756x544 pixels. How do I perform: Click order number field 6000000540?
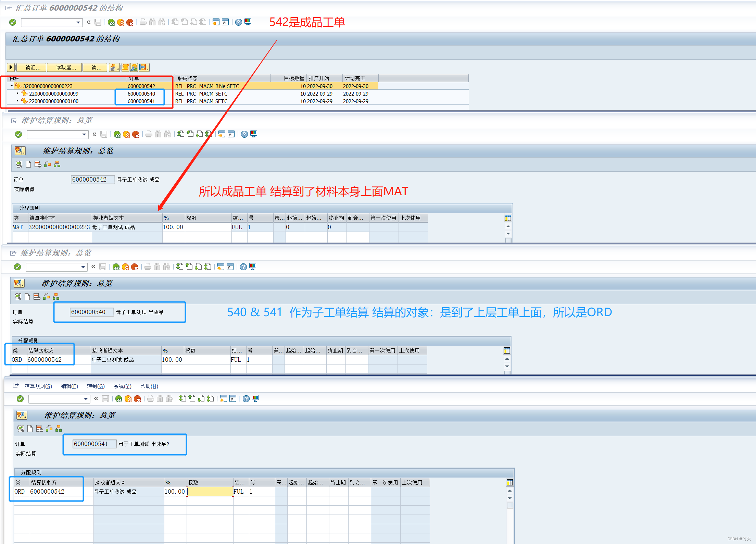click(x=91, y=312)
